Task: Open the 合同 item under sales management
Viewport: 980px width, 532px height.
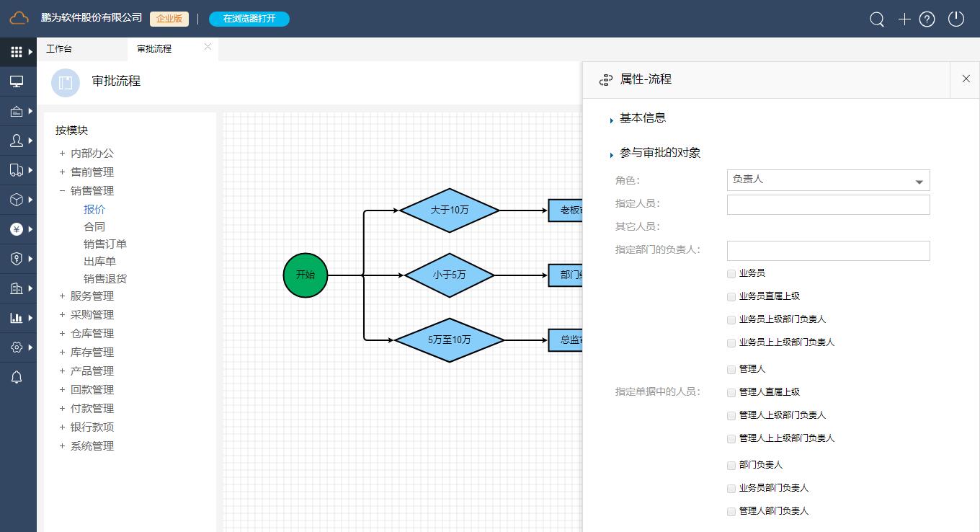Action: [94, 226]
